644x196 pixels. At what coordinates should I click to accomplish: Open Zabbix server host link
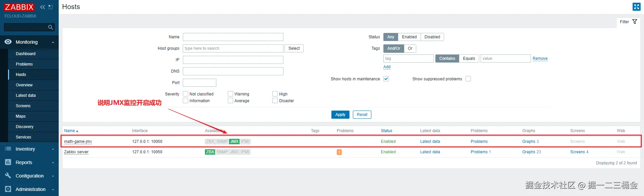(76, 152)
